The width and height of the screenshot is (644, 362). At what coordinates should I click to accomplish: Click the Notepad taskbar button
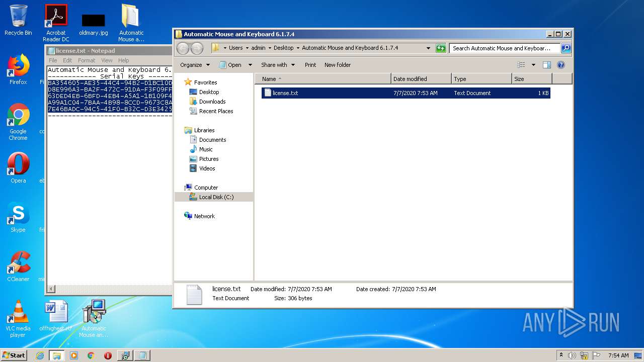(x=142, y=355)
